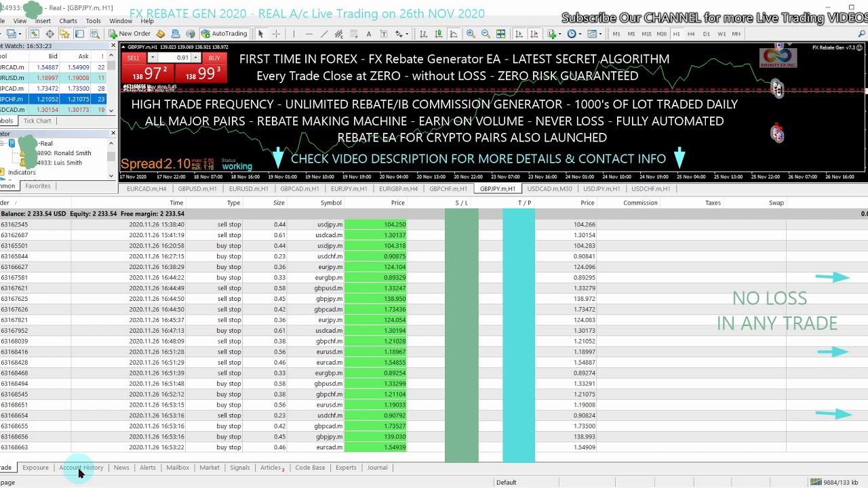Screen dimensions: 868x488
Task: Pick the text label tool (T)
Action: (384, 34)
